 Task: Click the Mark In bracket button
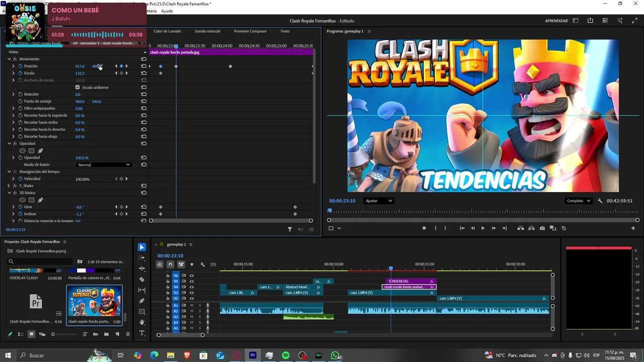coord(435,228)
